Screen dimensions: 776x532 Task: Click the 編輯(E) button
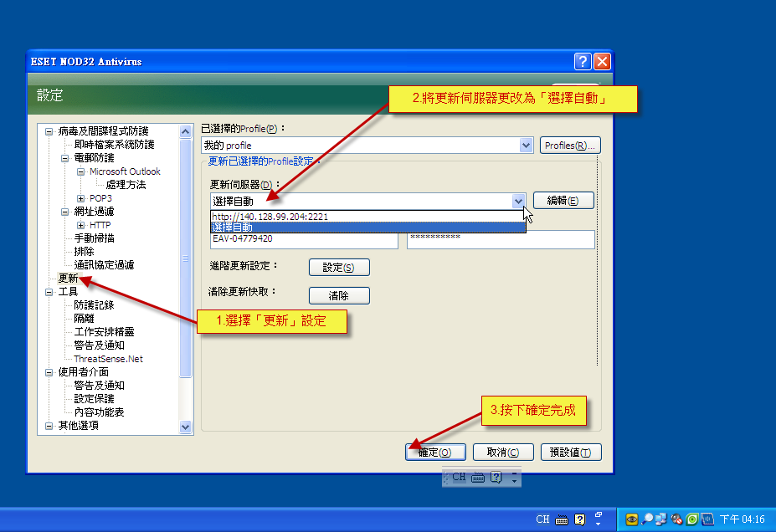pos(563,201)
